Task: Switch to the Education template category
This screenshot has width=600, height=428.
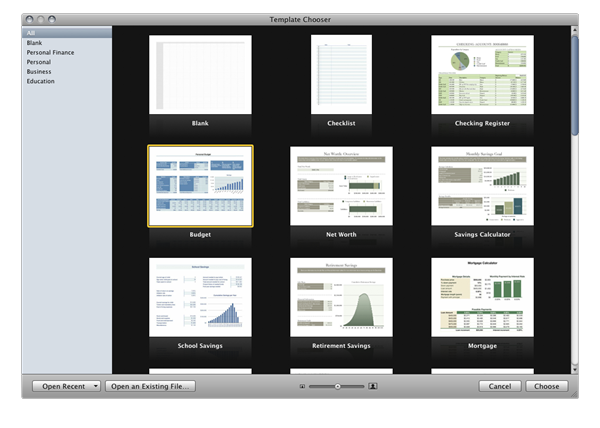Action: click(x=41, y=81)
